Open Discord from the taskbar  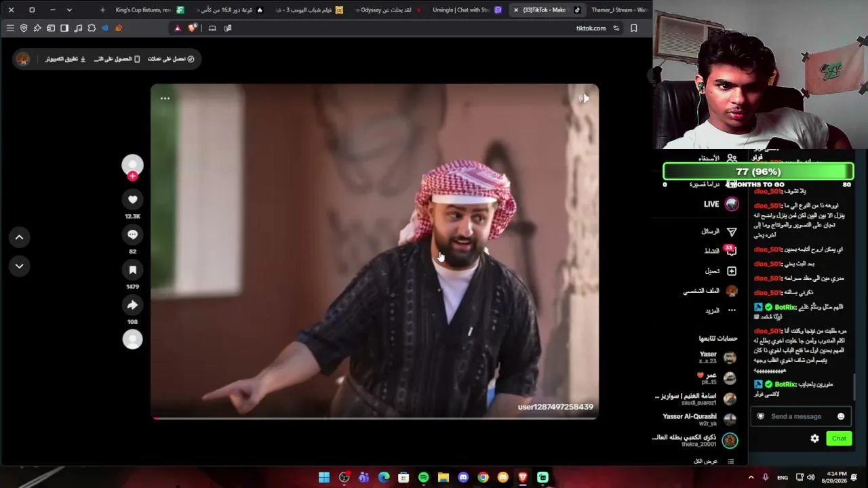(463, 477)
